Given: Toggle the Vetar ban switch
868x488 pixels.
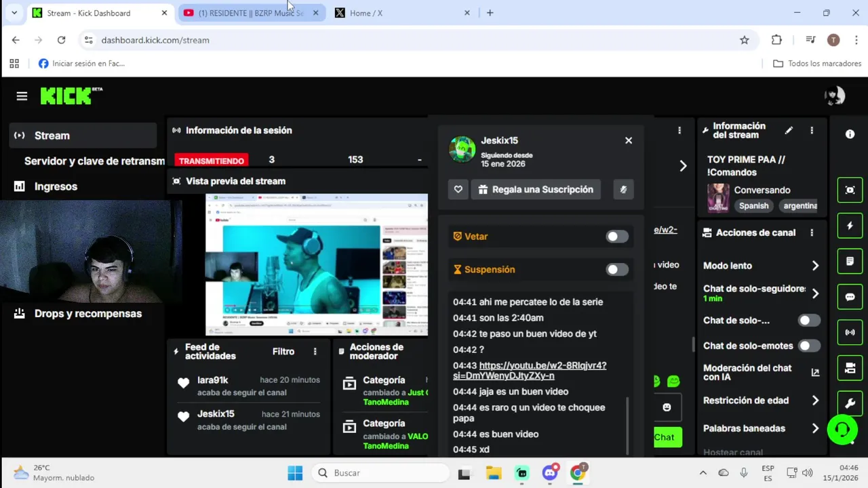Looking at the screenshot, I should 617,237.
